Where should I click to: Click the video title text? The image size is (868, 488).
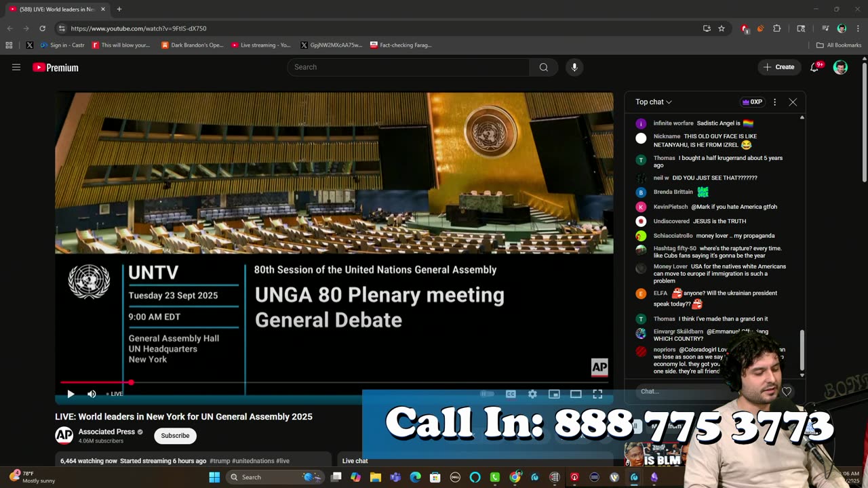coord(184,417)
